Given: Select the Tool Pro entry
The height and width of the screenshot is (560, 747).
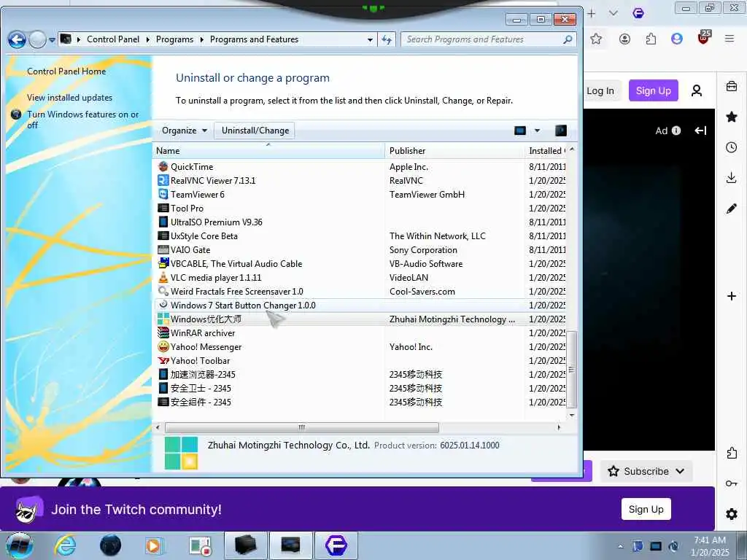Looking at the screenshot, I should coord(360,208).
